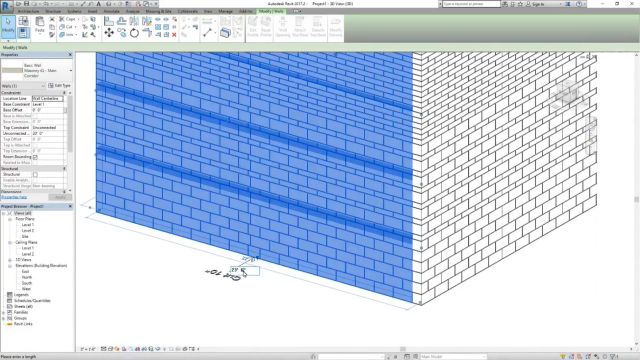640x360 pixels.
Task: Open the Properties help link
Action: click(14, 197)
